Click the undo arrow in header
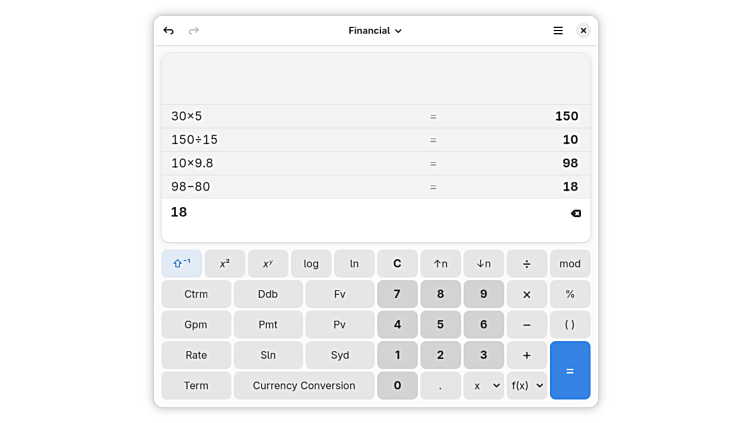Screen dimensions: 752x423 [x=168, y=31]
